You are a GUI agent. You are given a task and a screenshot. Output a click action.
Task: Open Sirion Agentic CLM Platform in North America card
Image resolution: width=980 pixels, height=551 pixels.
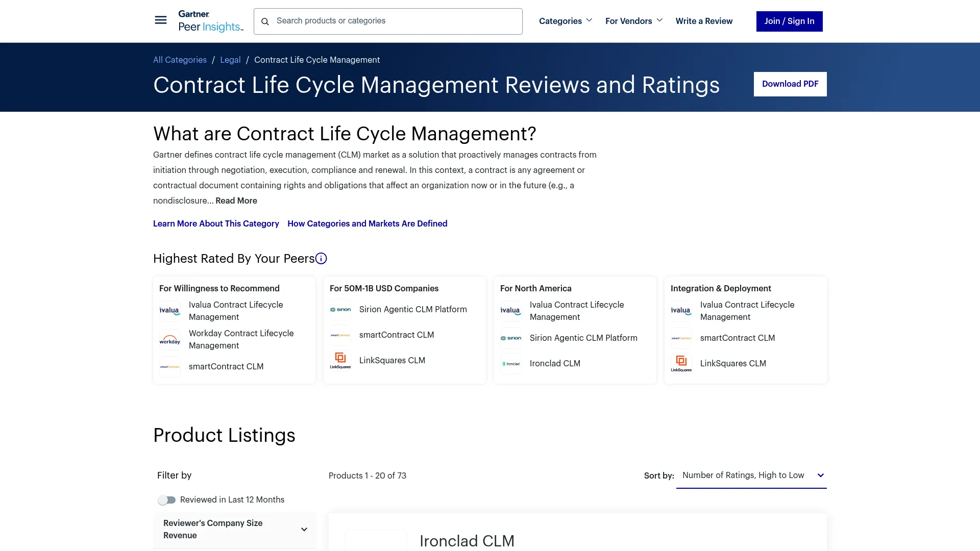tap(583, 338)
